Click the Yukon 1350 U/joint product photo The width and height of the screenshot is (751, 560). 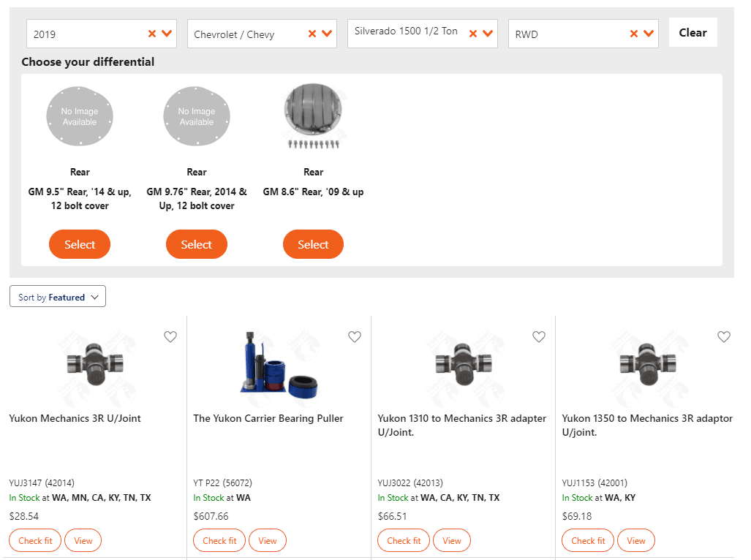pos(646,366)
